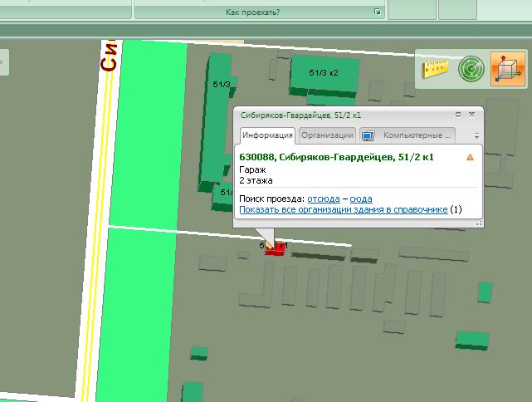Viewport: 532px width, 402px height.
Task: Open the Организации tab
Action: coord(327,135)
